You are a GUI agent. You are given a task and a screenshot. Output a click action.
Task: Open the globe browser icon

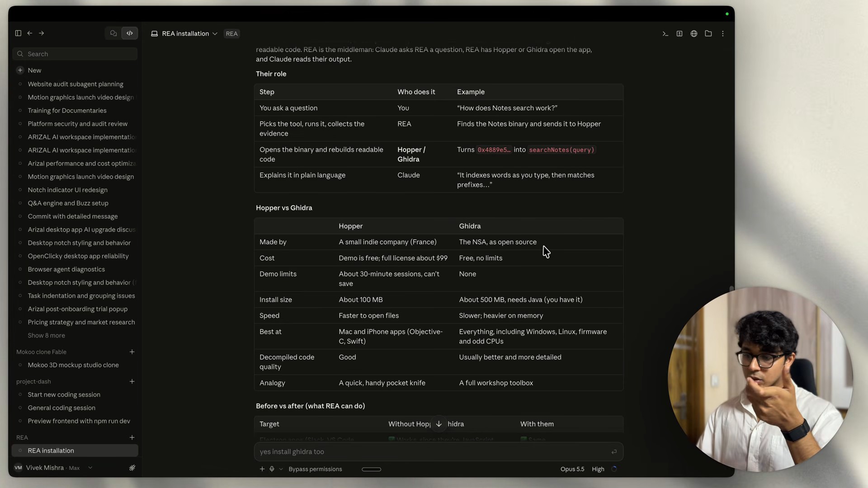click(x=694, y=33)
